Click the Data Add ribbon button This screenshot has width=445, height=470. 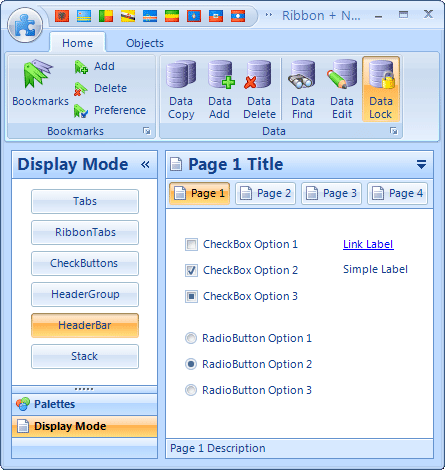pos(220,89)
